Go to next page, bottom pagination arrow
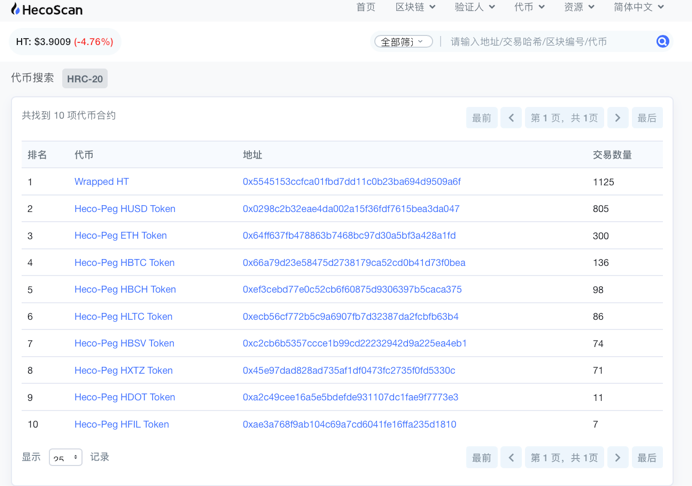Screen dimensions: 692x486 618,457
